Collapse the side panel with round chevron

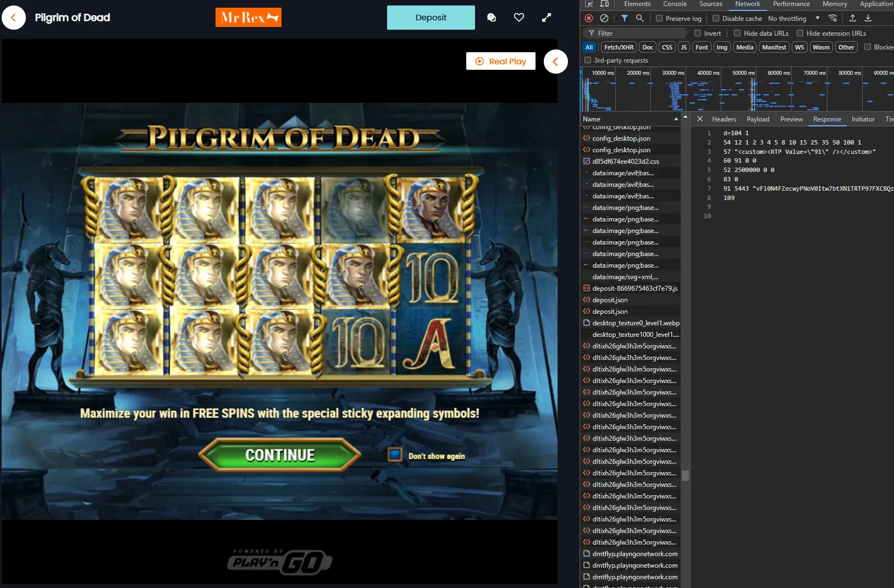556,62
